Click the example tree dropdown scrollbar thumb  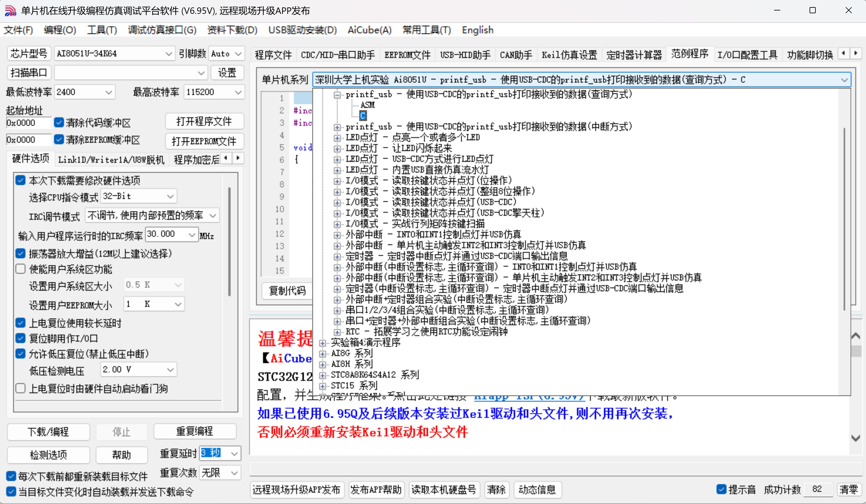tap(844, 219)
